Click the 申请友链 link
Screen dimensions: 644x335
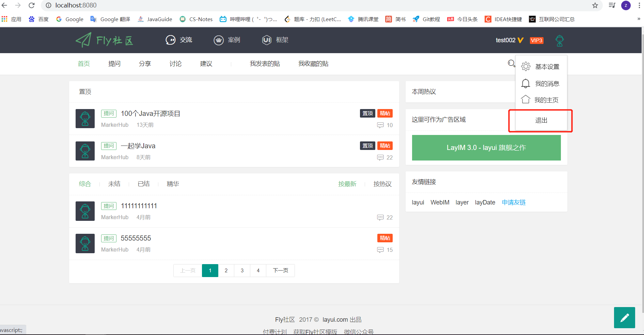click(x=514, y=202)
